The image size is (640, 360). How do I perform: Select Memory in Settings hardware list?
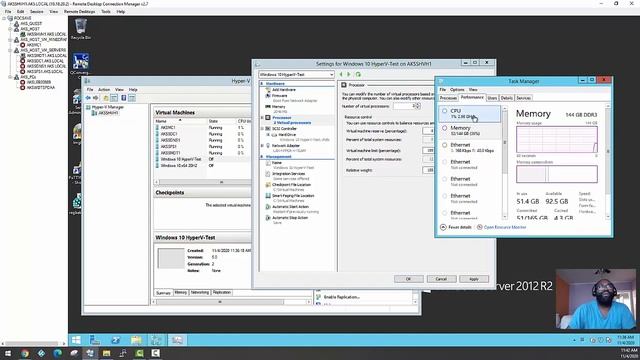click(279, 107)
